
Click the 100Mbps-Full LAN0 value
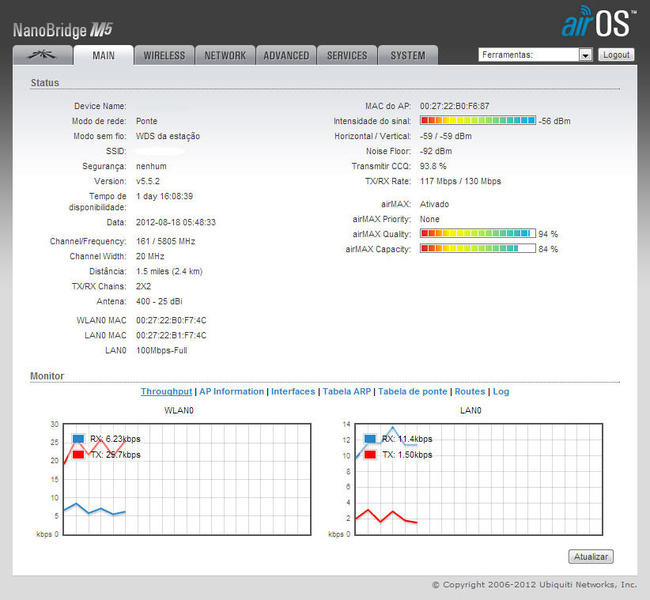162,350
